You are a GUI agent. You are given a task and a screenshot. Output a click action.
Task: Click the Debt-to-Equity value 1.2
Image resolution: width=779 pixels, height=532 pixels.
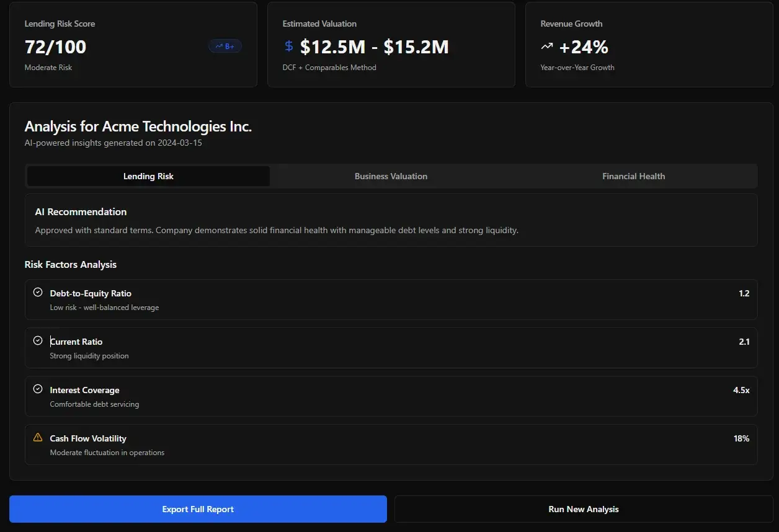click(x=744, y=293)
